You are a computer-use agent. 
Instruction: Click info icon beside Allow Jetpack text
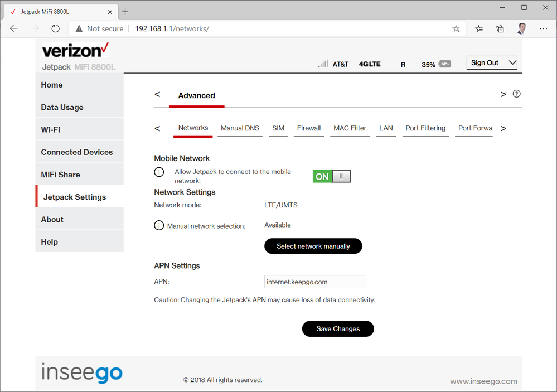(x=159, y=172)
